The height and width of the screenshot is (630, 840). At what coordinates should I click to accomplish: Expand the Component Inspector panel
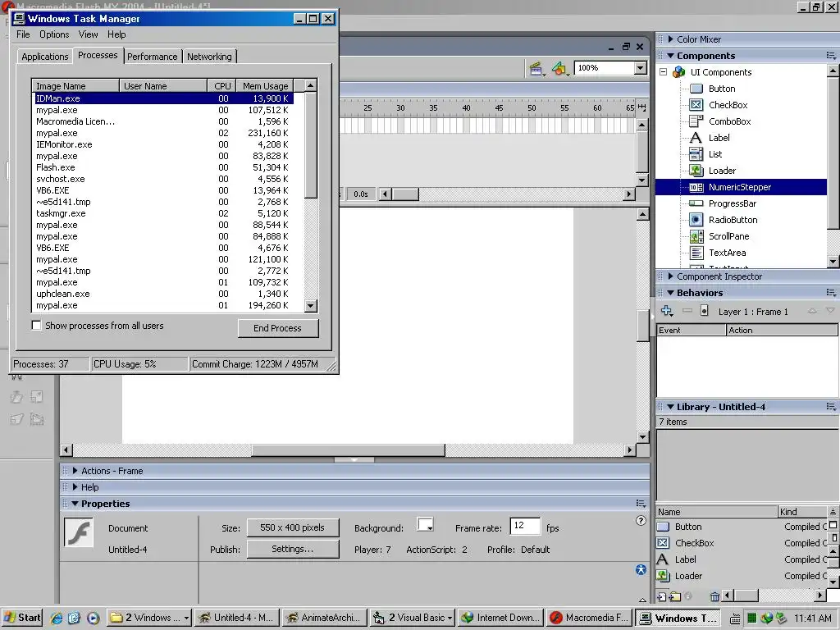coord(670,276)
